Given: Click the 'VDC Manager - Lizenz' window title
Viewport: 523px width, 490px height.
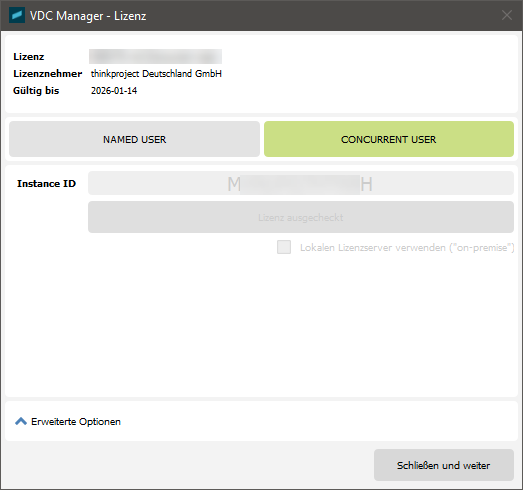Looking at the screenshot, I should [88, 16].
